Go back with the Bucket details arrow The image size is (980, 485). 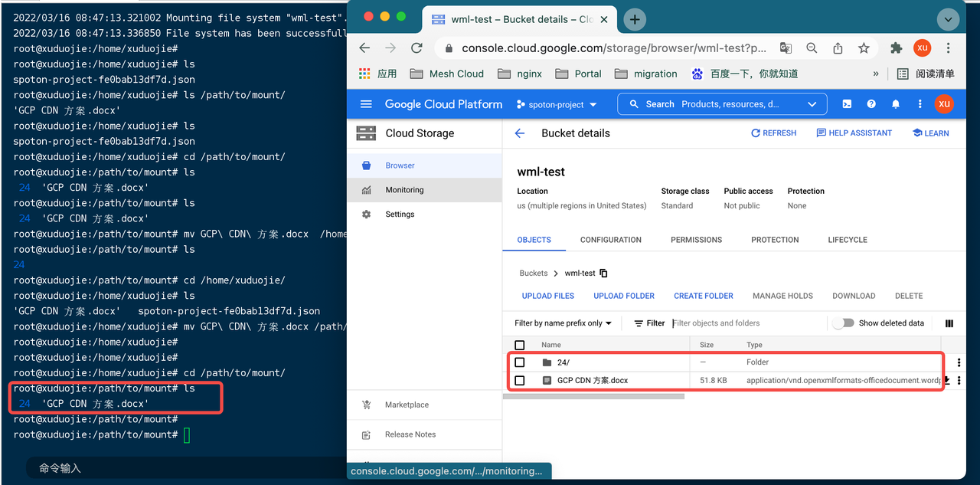520,133
